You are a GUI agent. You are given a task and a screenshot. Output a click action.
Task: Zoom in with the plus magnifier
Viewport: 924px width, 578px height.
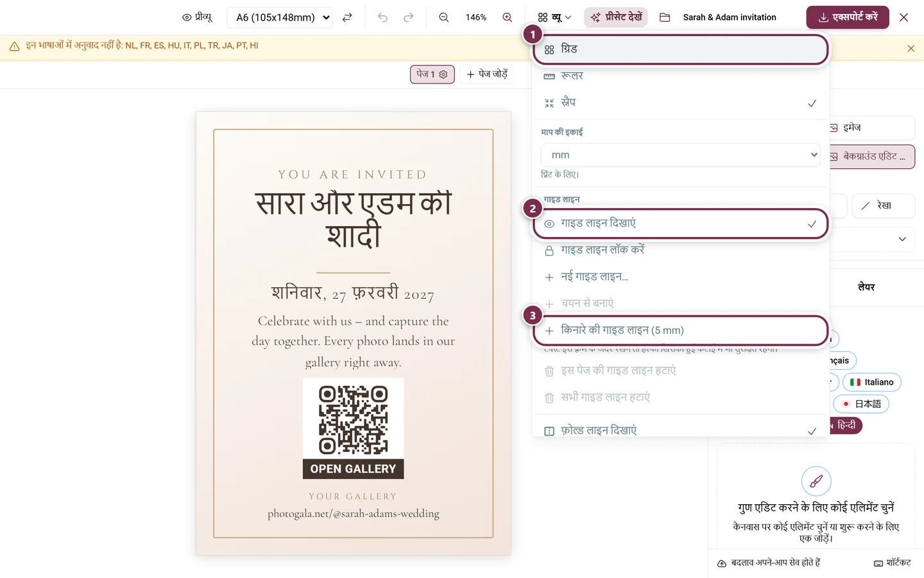click(507, 17)
